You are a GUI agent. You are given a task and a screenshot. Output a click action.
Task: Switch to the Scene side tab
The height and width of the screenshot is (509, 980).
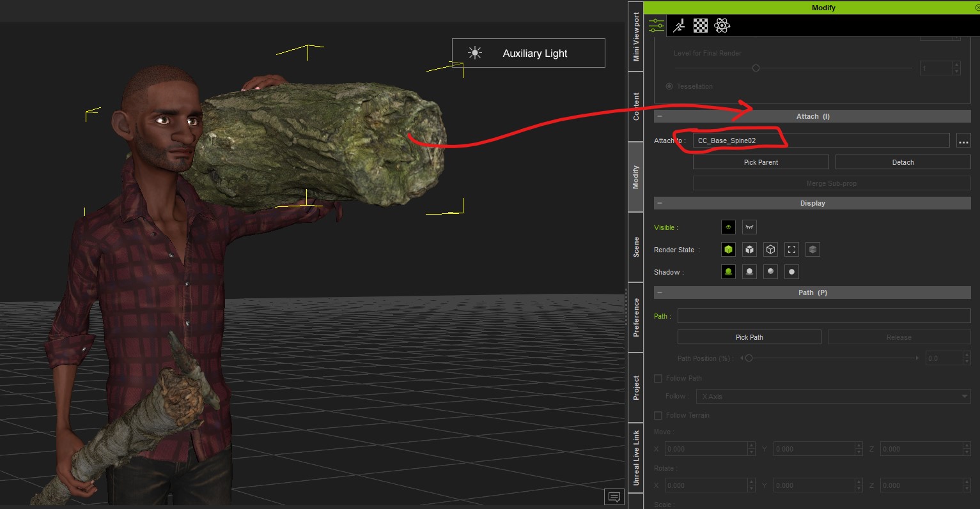click(x=635, y=247)
